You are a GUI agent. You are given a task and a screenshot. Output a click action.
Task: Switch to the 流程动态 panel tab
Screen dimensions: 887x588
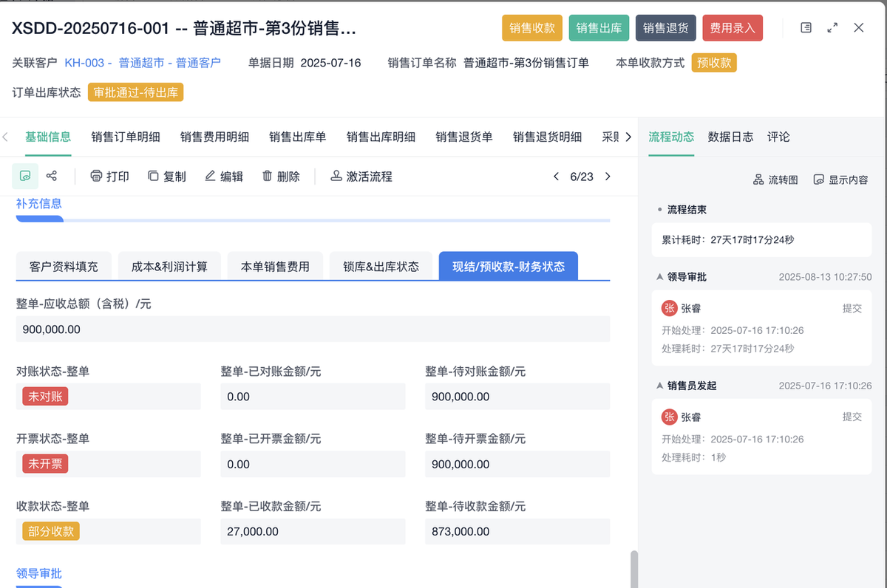tap(671, 137)
